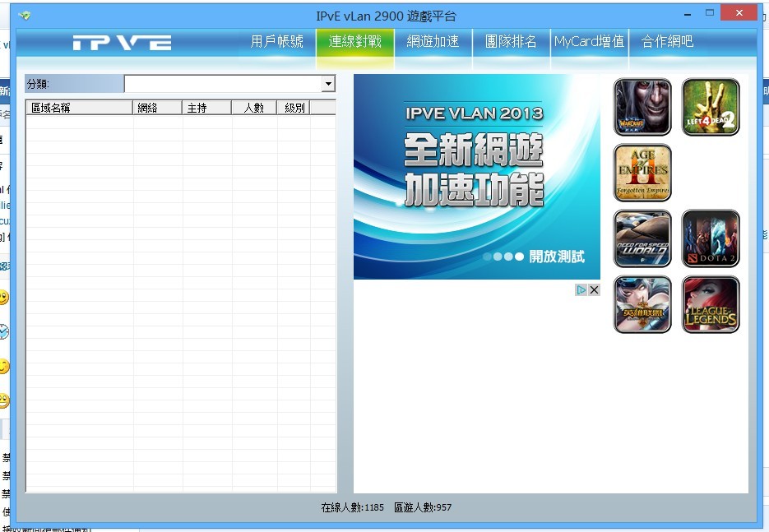
Task: Minimize the IPvE vLan window
Action: [688, 14]
